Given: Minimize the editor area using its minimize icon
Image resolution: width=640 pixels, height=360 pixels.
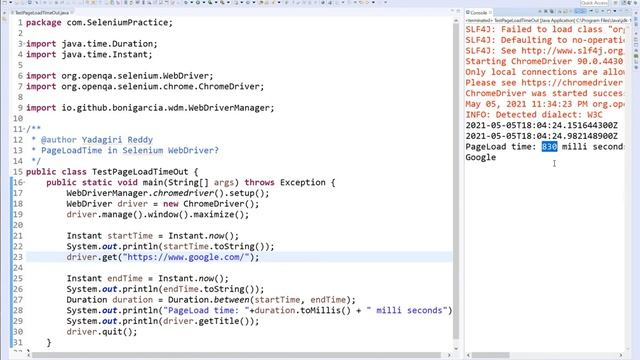Looking at the screenshot, I should pyautogui.click(x=452, y=11).
